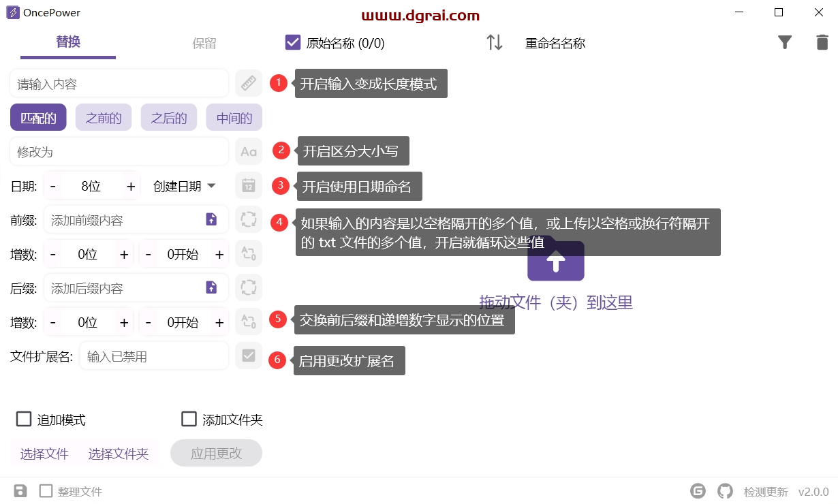This screenshot has height=504, width=838.
Task: Click the trash delete icon
Action: 822,42
